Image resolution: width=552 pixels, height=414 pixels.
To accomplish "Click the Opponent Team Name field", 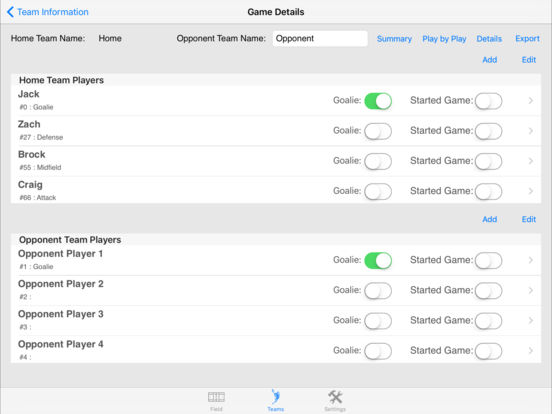I will click(x=320, y=38).
